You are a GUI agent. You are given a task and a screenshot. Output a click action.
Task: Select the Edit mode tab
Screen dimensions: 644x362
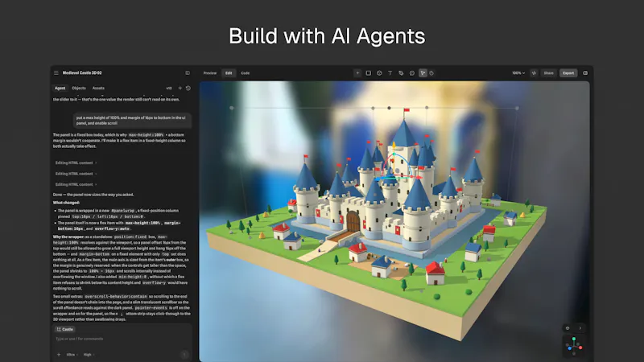click(x=229, y=73)
